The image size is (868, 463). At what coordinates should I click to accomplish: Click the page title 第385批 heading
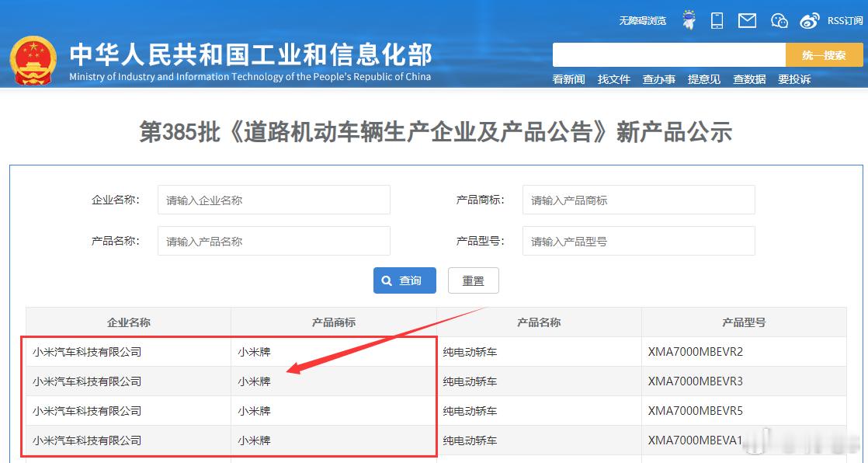tap(436, 132)
